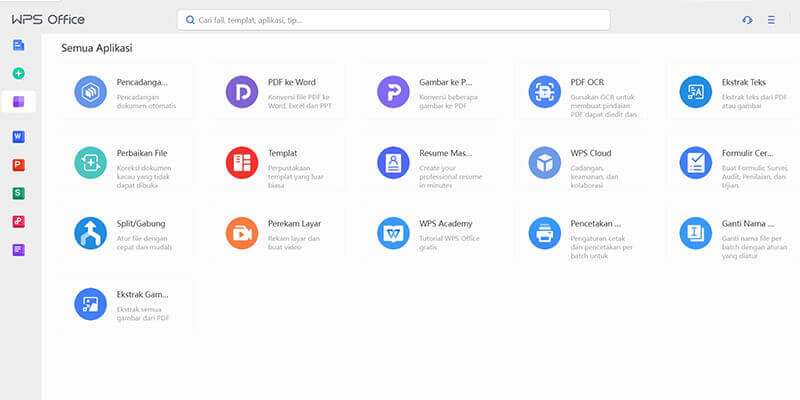Open Presentation via red P sidebar icon
Screen dimensions: 800x400
click(x=18, y=165)
